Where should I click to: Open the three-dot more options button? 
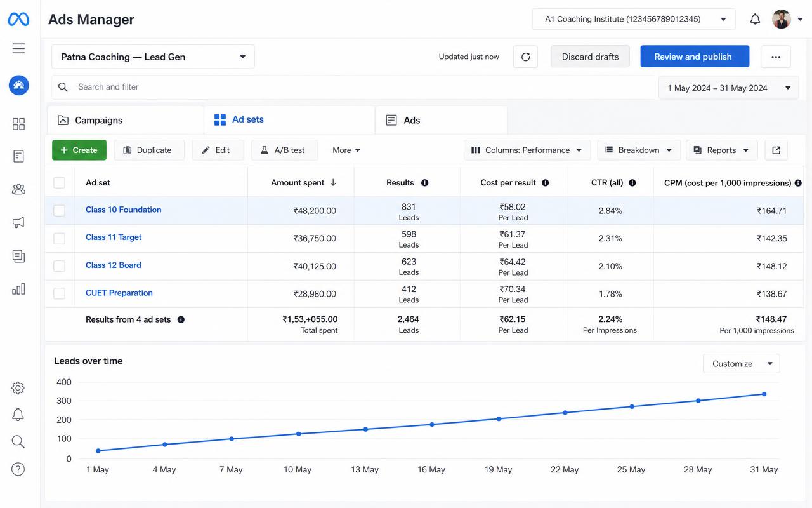(776, 57)
